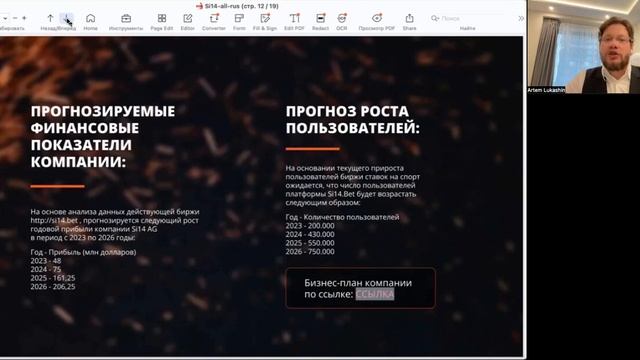Screen dimensions: 640x360
Task: Click the heading ПРОГНОЗИРУЕМЫЕ ФИНАНСОВЫЕ ПОКАЗАТЕЛИ
Action: tap(103, 136)
